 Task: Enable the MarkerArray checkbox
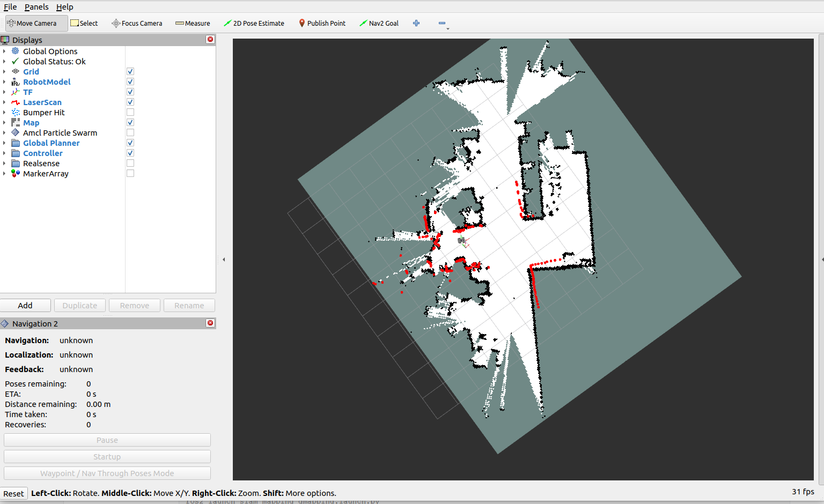130,173
